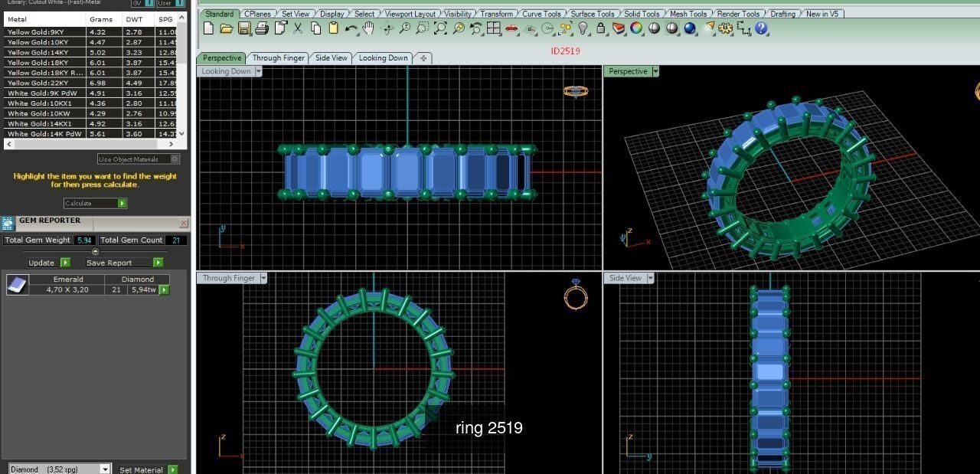Save the model with the floppy disk icon
This screenshot has height=474, width=980.
tap(243, 28)
